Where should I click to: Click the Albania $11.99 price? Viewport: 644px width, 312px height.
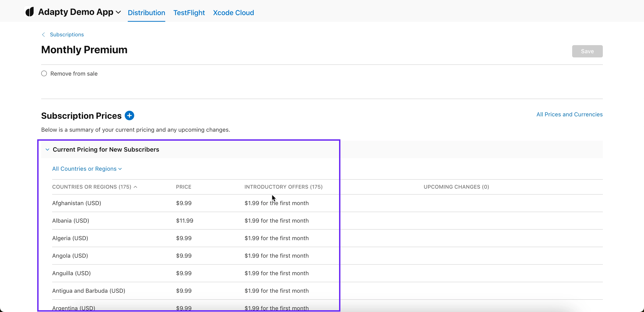[x=184, y=220]
